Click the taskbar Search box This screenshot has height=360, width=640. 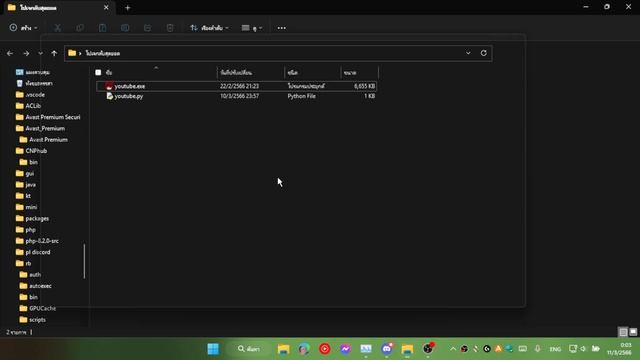249,349
